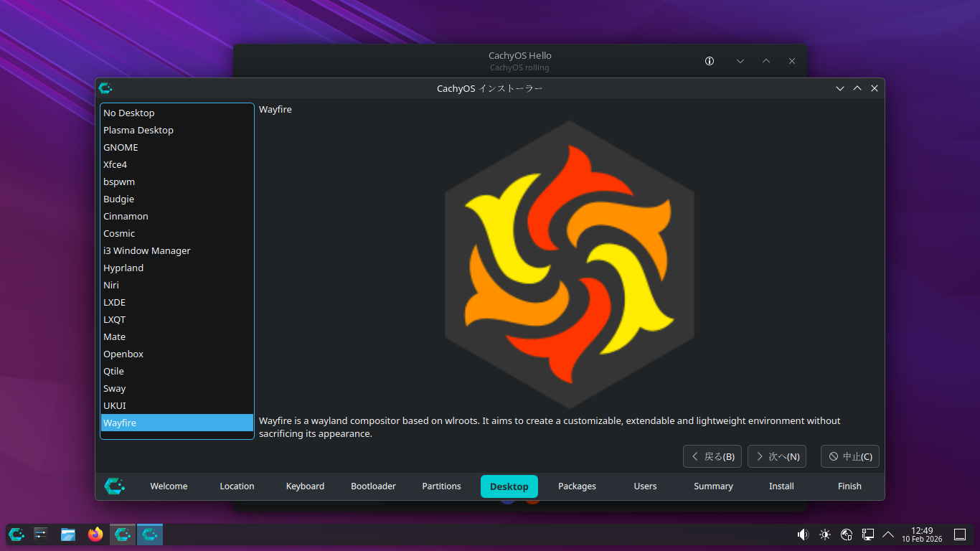Pick "Qtile" from the desktop list

point(177,371)
